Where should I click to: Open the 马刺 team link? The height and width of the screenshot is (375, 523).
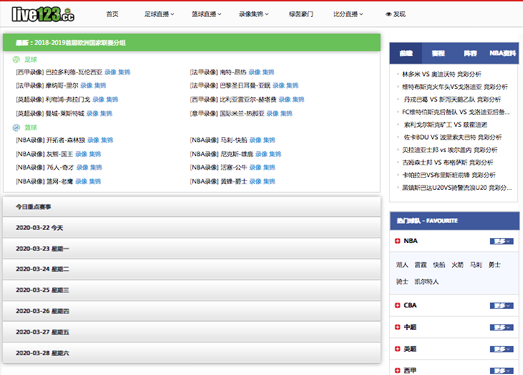coord(476,265)
